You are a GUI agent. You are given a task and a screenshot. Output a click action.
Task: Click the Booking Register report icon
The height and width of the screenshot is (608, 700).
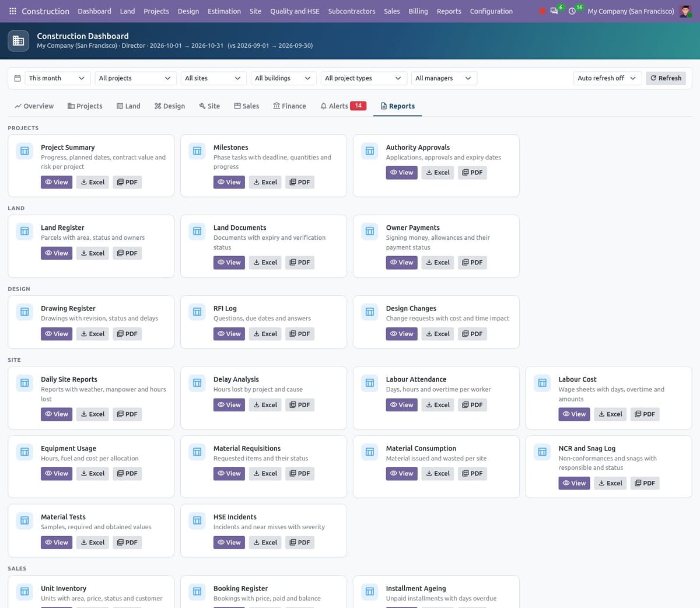[x=197, y=592]
